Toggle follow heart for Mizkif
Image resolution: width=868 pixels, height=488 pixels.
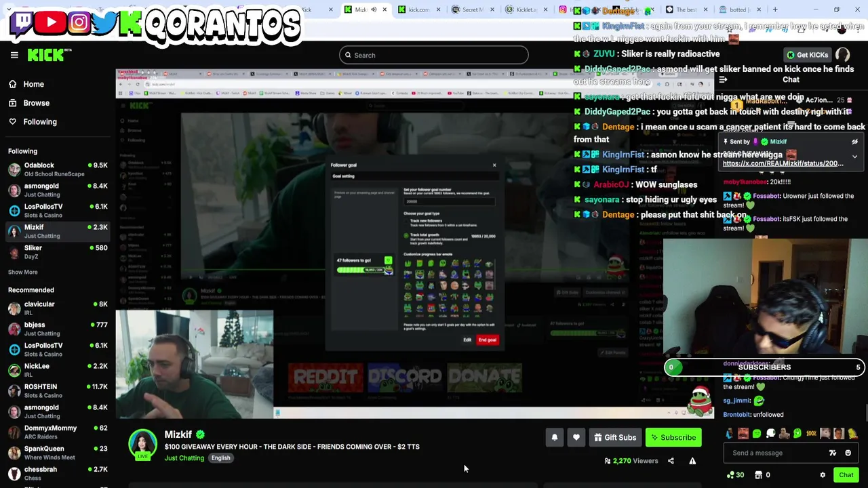[576, 438]
